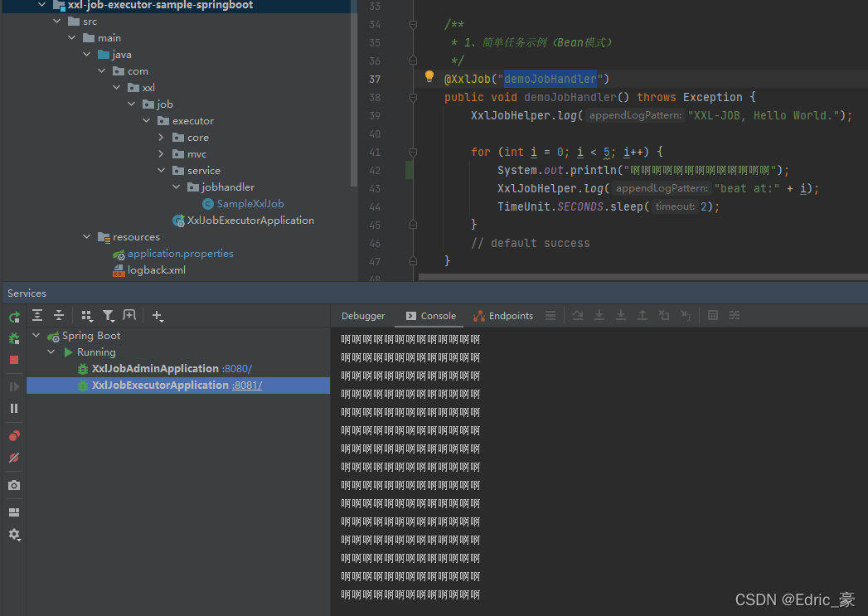Click the camera thread dump icon

click(x=14, y=485)
